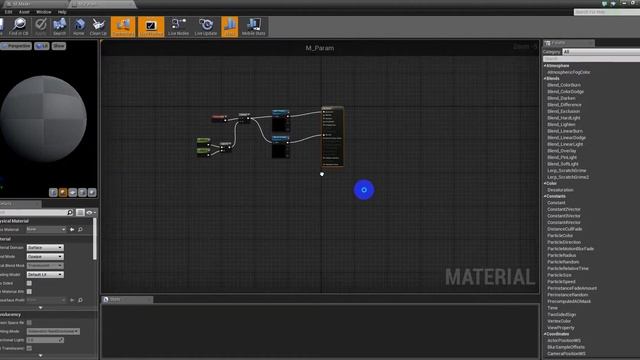Collapse the Constants category in Palette
Screen dimensions: 640x360
point(545,196)
